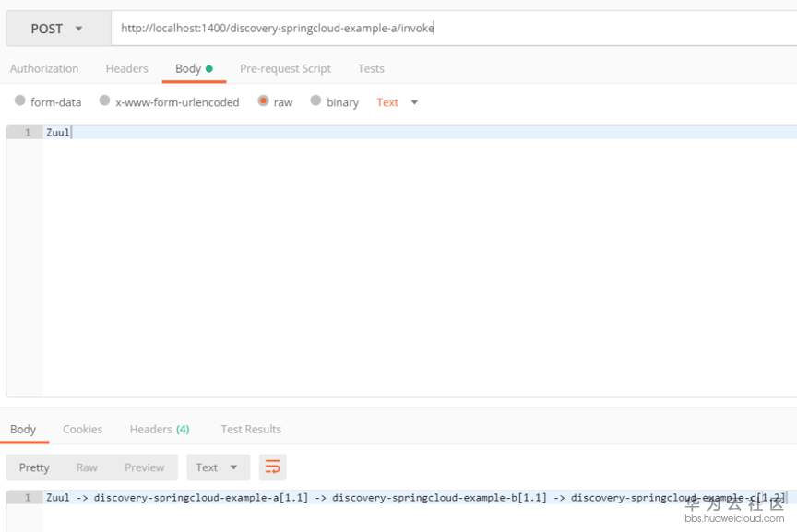The image size is (797, 532).
Task: Open the raw body format Text dropdown
Action: coord(395,102)
